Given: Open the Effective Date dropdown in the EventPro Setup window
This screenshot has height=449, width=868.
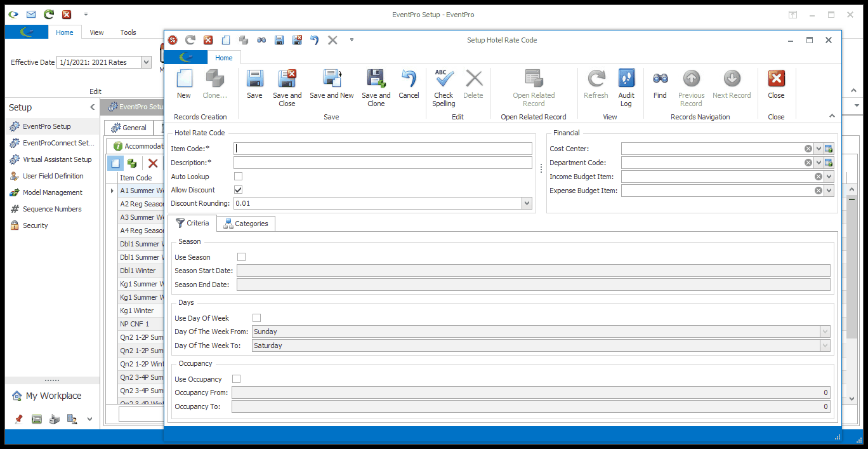Looking at the screenshot, I should tap(147, 62).
